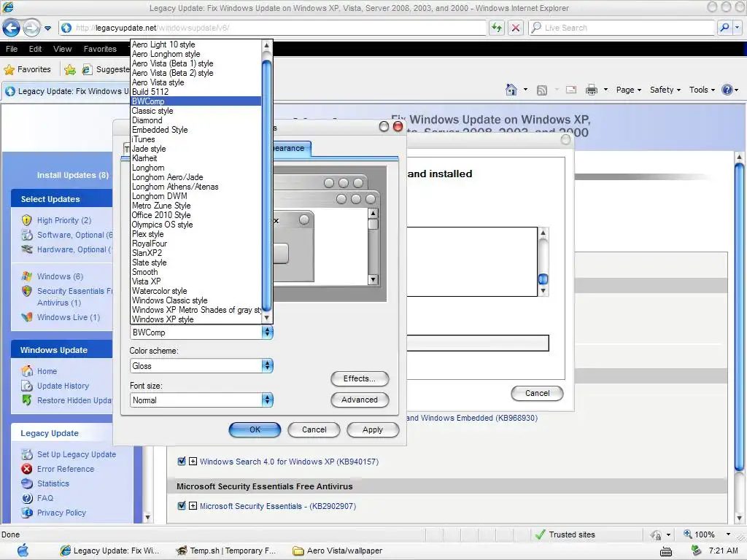Viewport: 747px width, 560px height.
Task: Open the Page menu dropdown
Action: tap(628, 90)
